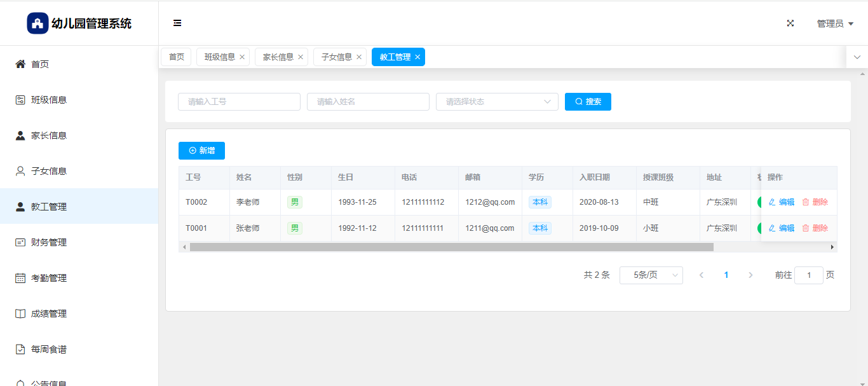Screen dimensions: 868x386
Task: Open the 请选择状态 status dropdown
Action: click(x=497, y=102)
